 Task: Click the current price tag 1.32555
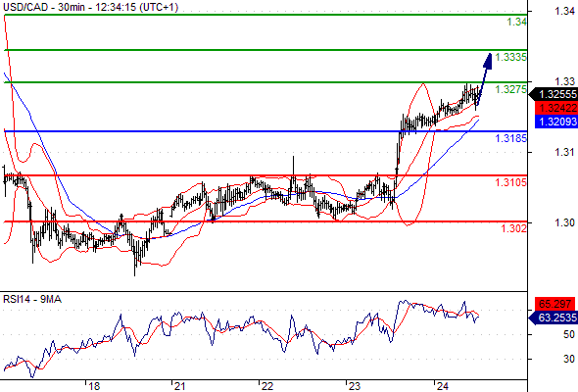(x=554, y=94)
